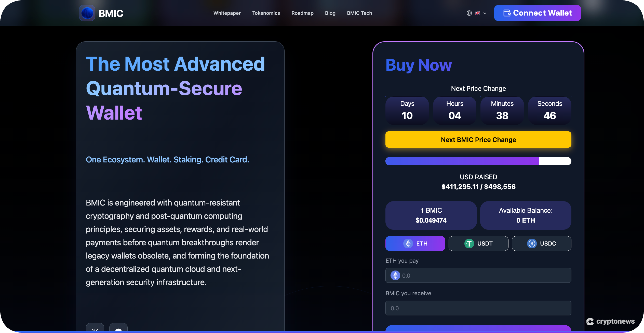Expand the language selector chevron

tap(485, 13)
